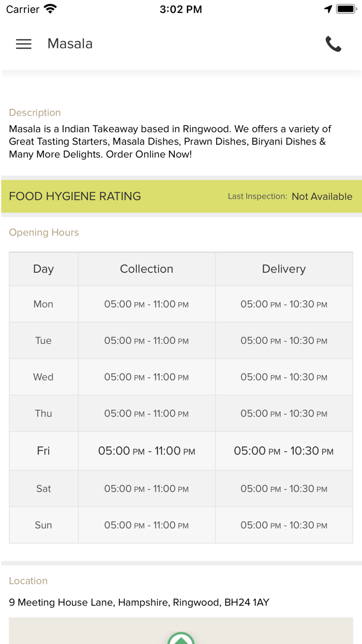Tap the green map pin marker

181,639
